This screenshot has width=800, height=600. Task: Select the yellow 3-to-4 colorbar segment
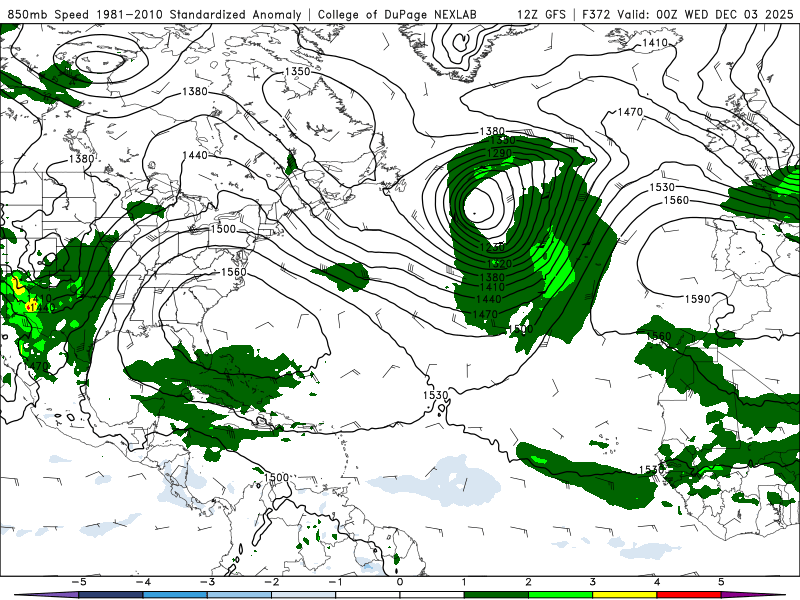(x=625, y=595)
